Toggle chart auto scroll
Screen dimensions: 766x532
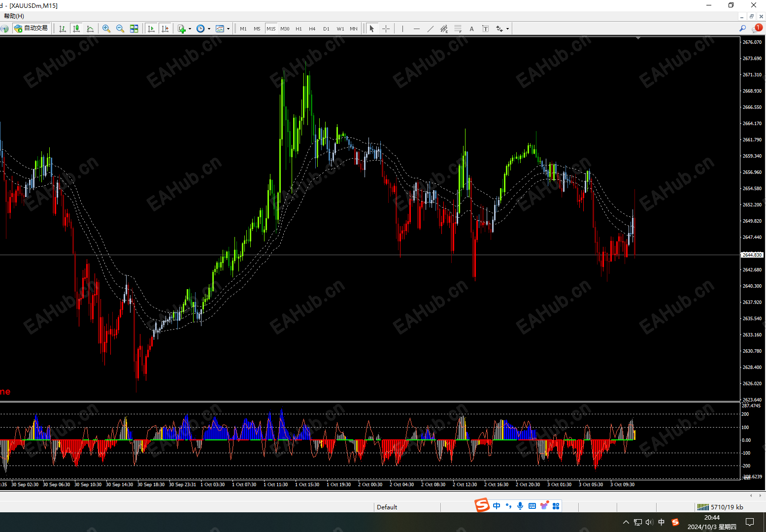(x=151, y=29)
